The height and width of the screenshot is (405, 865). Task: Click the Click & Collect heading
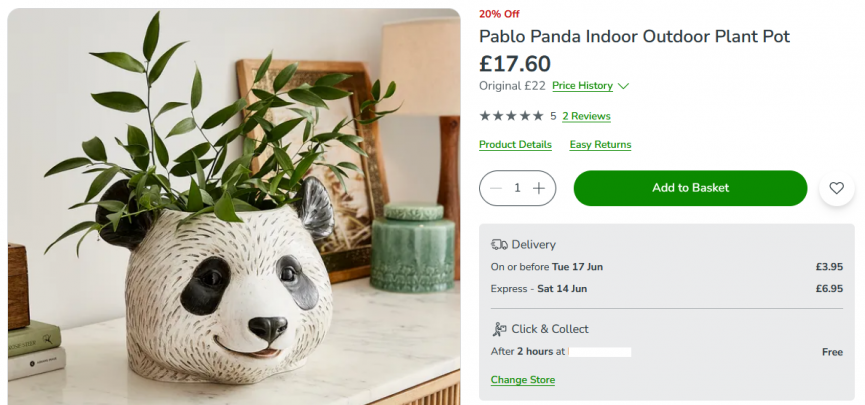pos(550,329)
